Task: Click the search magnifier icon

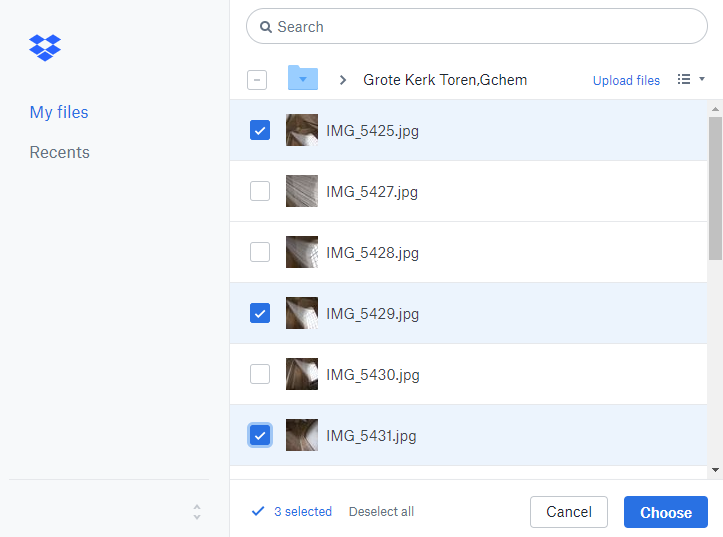Action: coord(266,27)
